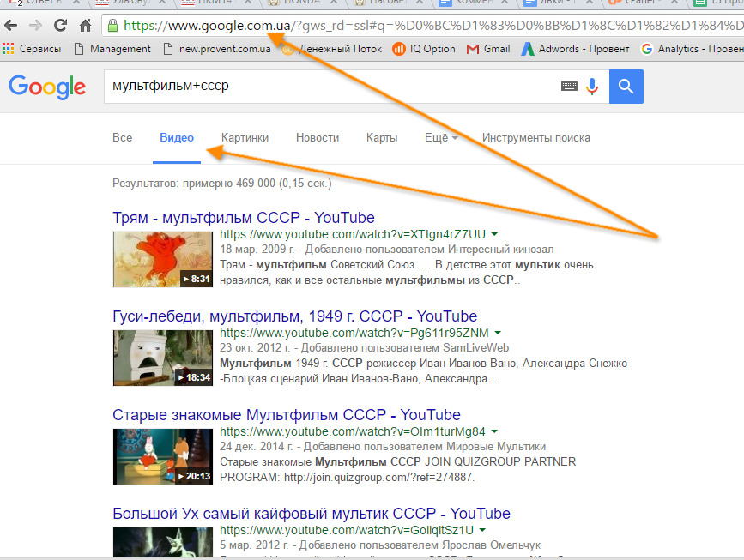This screenshot has height=560, width=744.
Task: Switch to the Картинки tab
Action: tap(245, 137)
